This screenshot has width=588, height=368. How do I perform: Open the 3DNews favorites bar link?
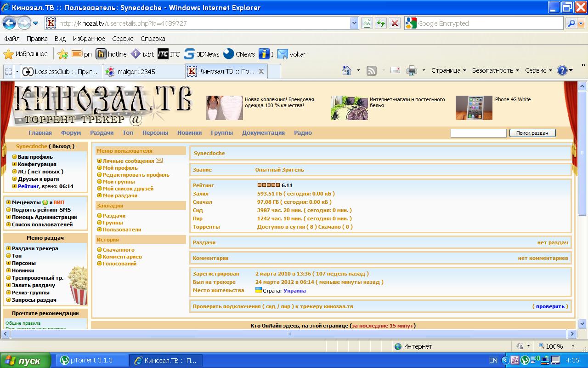click(x=202, y=54)
